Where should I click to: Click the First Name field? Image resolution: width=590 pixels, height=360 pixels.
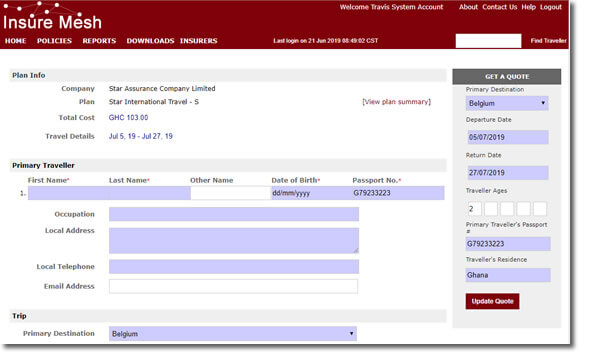click(x=68, y=193)
